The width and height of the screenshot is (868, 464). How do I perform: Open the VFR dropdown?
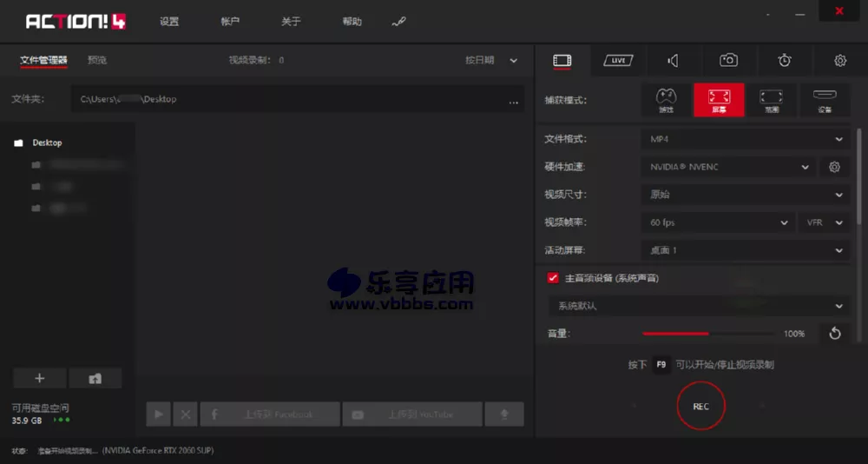point(824,222)
